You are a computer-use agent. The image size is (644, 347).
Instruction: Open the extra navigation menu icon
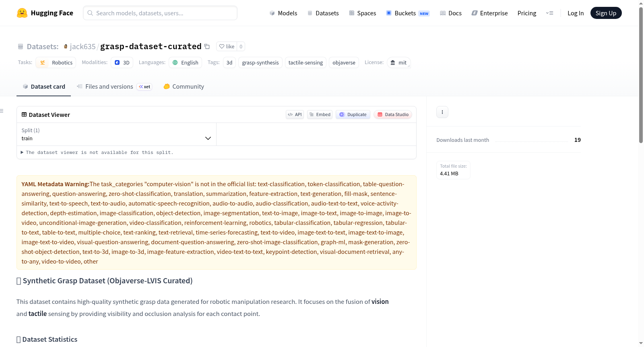click(x=549, y=13)
